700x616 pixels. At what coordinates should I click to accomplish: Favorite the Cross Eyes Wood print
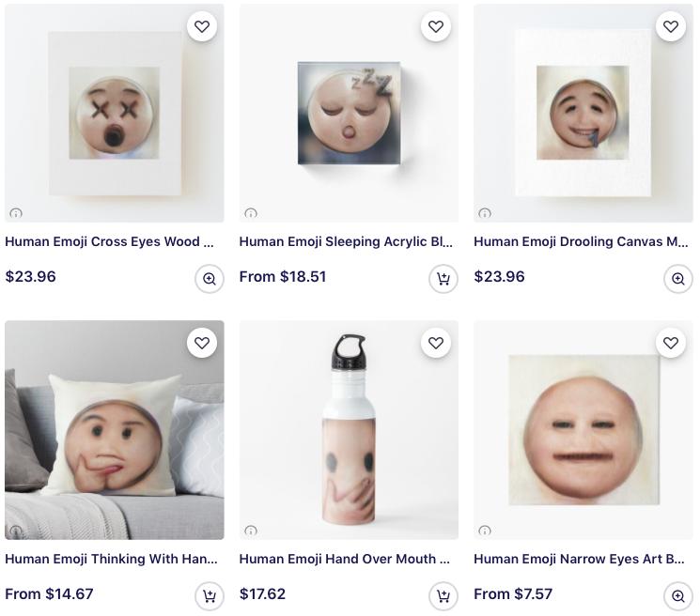coord(202,26)
